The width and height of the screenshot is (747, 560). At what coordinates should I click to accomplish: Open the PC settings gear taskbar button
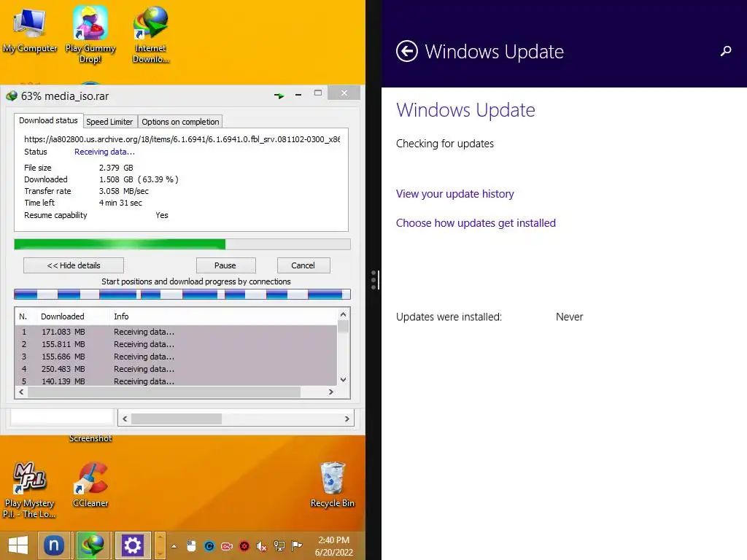click(x=133, y=545)
